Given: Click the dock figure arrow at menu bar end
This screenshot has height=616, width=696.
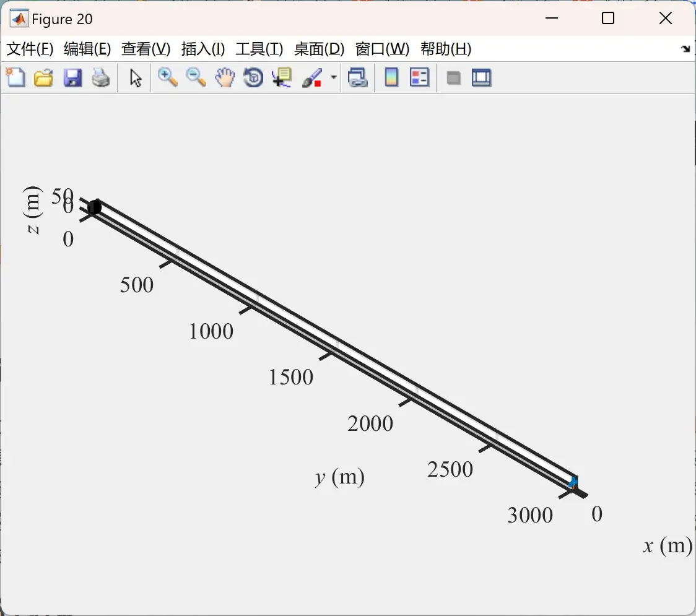Looking at the screenshot, I should click(685, 49).
